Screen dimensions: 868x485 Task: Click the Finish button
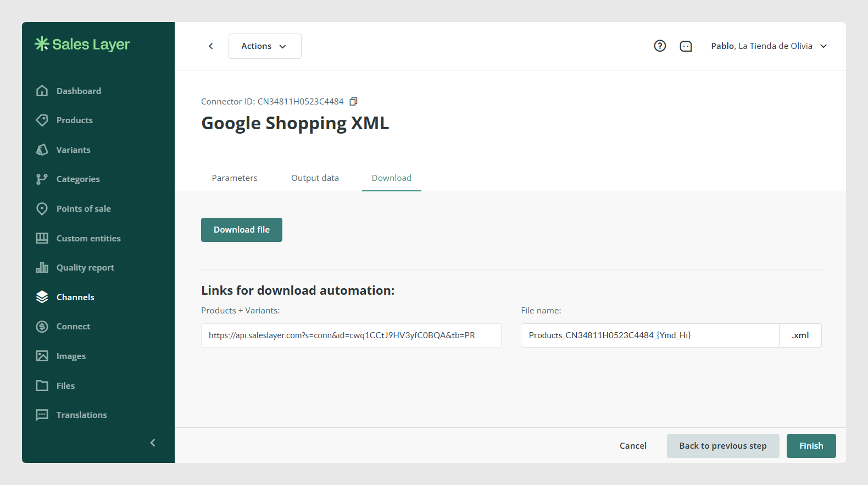click(811, 446)
